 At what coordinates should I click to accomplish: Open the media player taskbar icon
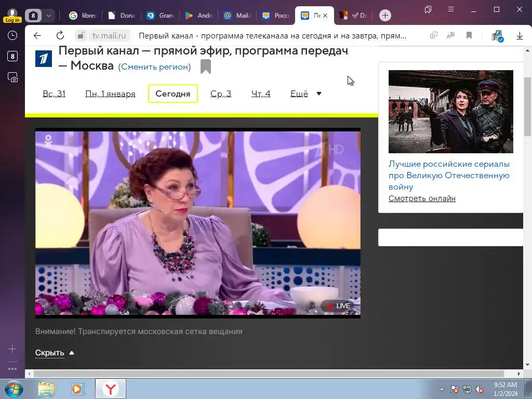(77, 389)
